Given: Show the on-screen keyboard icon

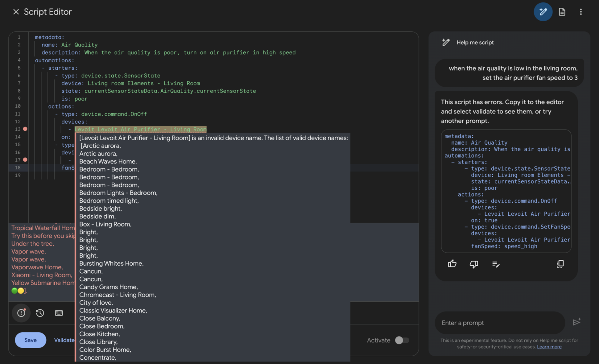Looking at the screenshot, I should click(59, 313).
